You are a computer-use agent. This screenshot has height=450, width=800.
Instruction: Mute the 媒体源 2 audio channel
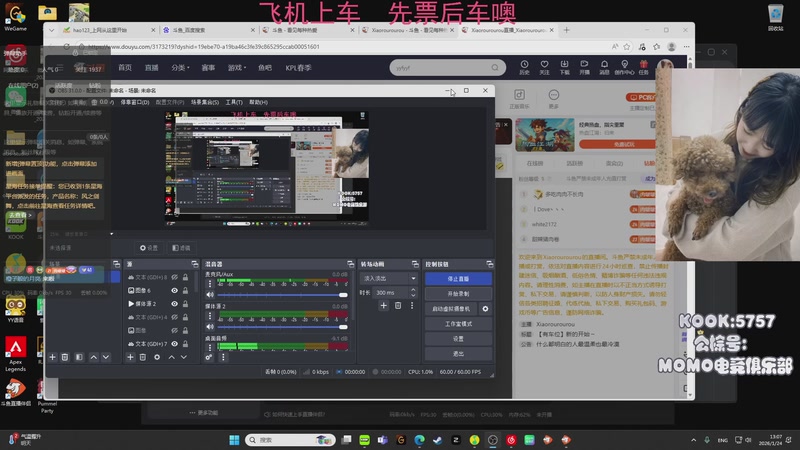[210, 327]
